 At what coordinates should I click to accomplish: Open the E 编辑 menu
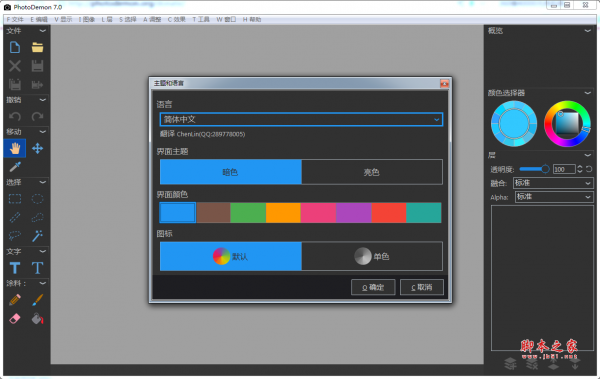click(x=39, y=20)
